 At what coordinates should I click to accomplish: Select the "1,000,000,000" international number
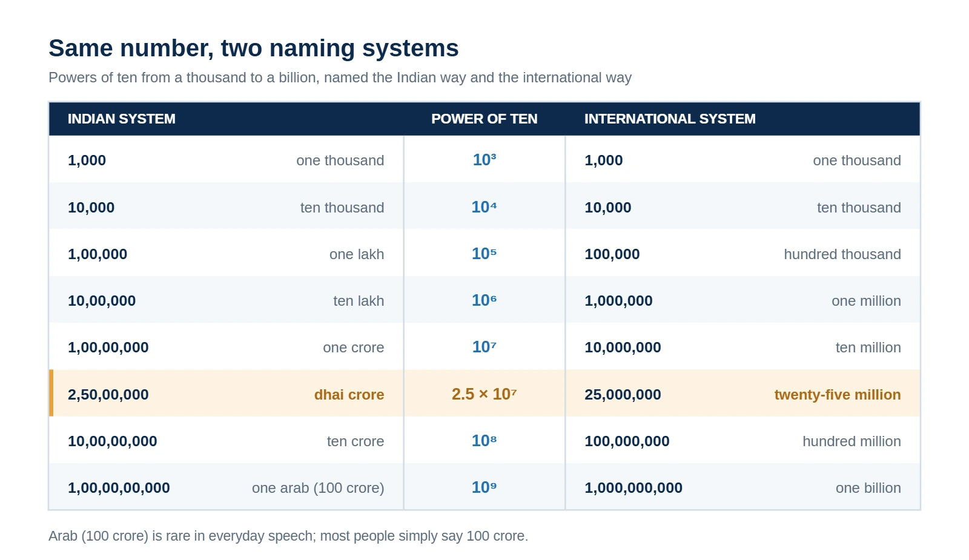[x=633, y=488]
